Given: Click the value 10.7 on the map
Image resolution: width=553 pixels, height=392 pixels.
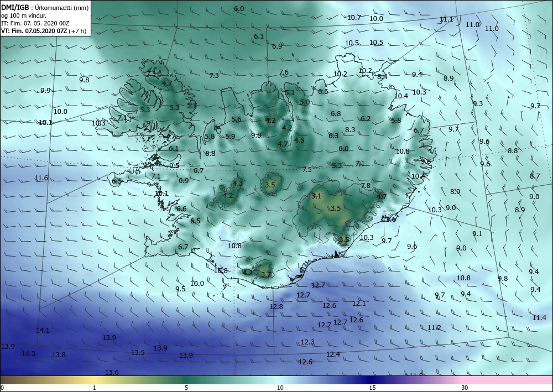Looking at the screenshot, I should (x=354, y=17).
